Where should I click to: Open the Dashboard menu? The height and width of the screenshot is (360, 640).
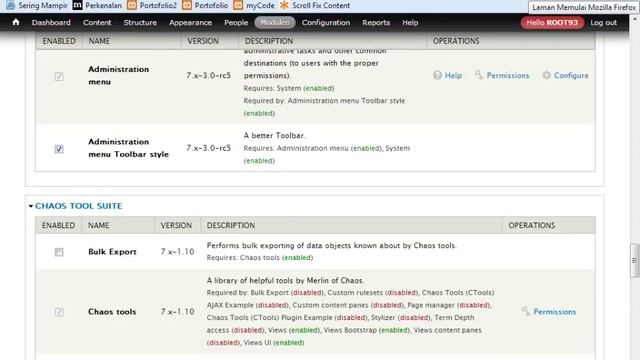(x=51, y=22)
